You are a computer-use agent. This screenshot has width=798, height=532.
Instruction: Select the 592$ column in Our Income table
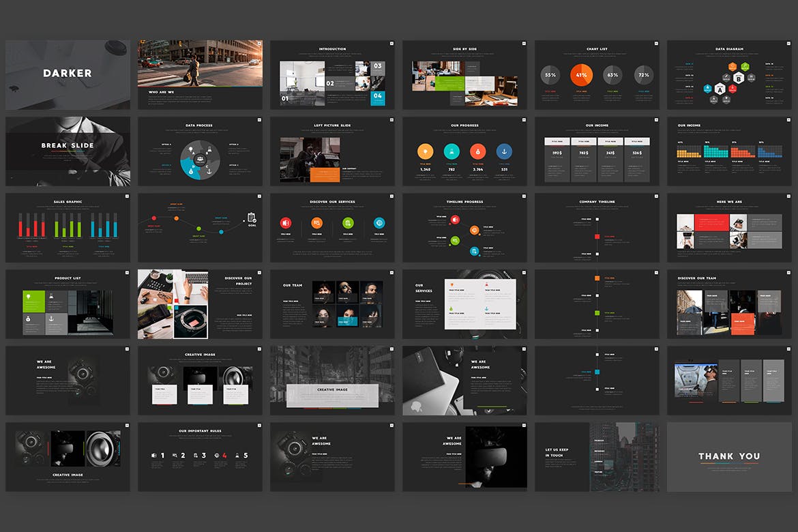click(x=557, y=160)
